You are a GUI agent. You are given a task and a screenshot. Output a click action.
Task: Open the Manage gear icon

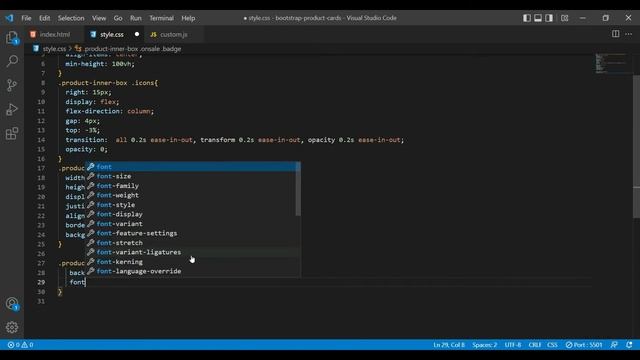pyautogui.click(x=12, y=327)
